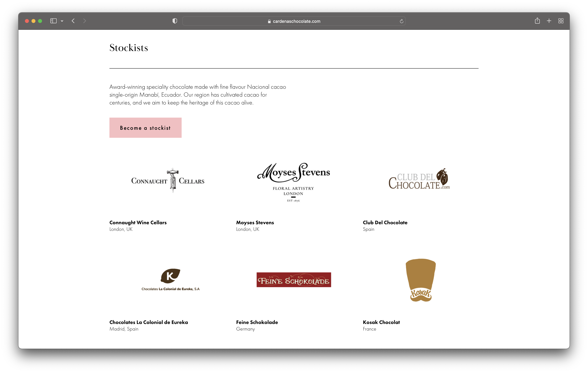Click the Kosak Chocolat title text
Screen dimensions: 588x373
(x=381, y=322)
